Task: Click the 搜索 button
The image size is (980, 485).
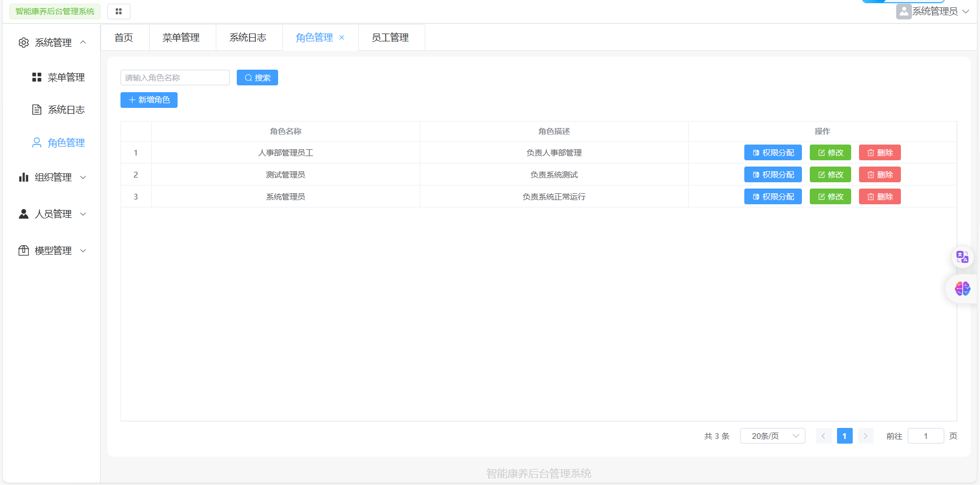Action: click(257, 78)
